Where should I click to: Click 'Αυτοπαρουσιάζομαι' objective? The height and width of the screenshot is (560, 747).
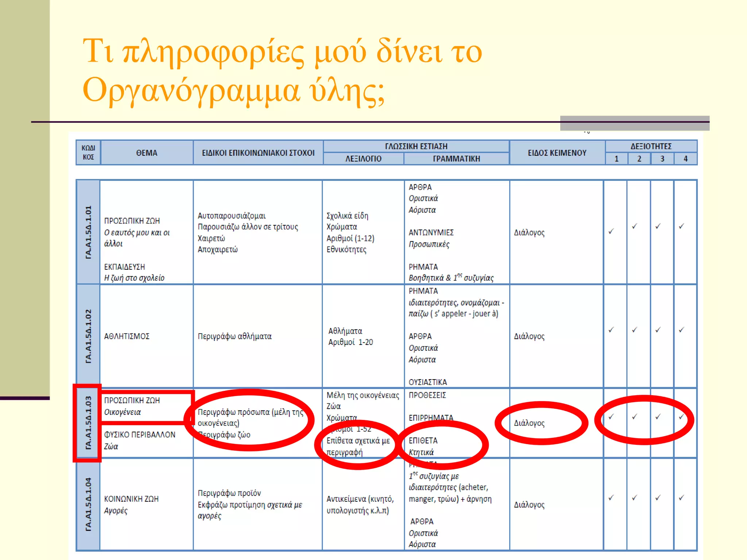click(232, 215)
